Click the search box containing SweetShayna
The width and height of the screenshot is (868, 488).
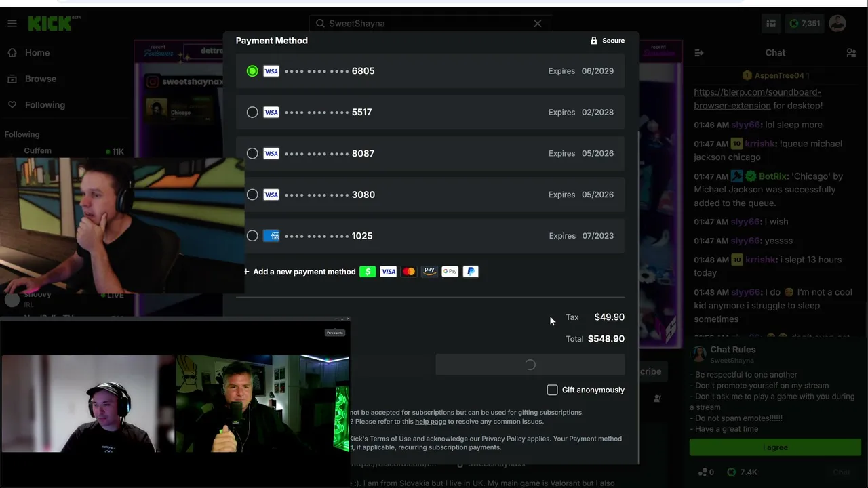[431, 24]
